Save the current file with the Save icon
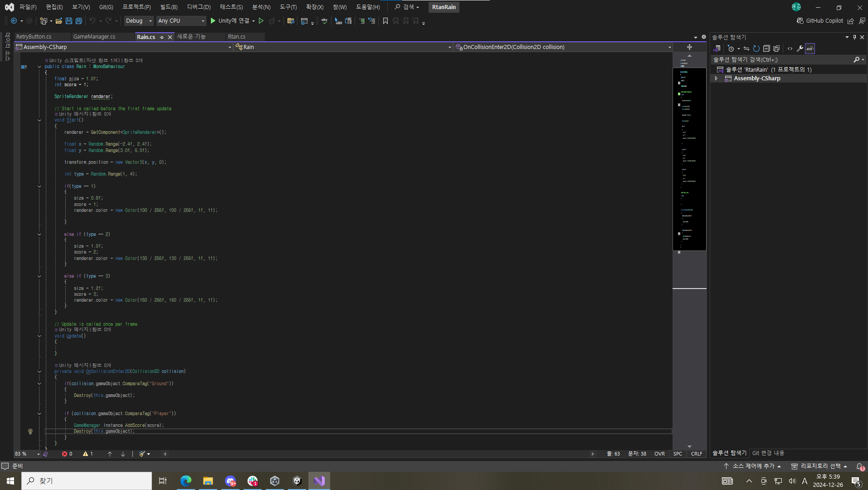This screenshot has width=868, height=490. 69,21
